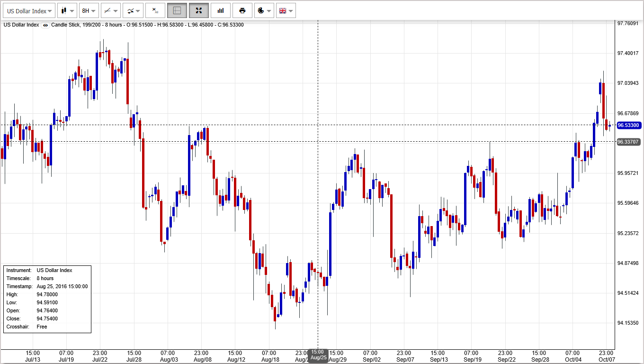Image resolution: width=644 pixels, height=364 pixels.
Task: Click the Aug25 15:00 crosshair time label
Action: 319,355
